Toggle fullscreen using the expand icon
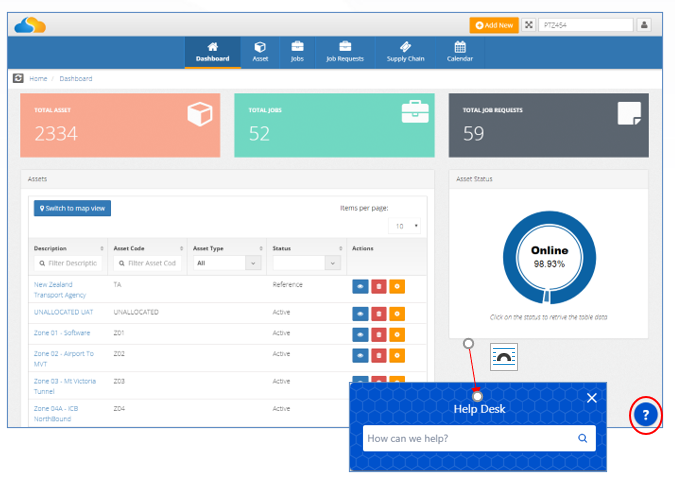The height and width of the screenshot is (477, 675). (x=529, y=25)
